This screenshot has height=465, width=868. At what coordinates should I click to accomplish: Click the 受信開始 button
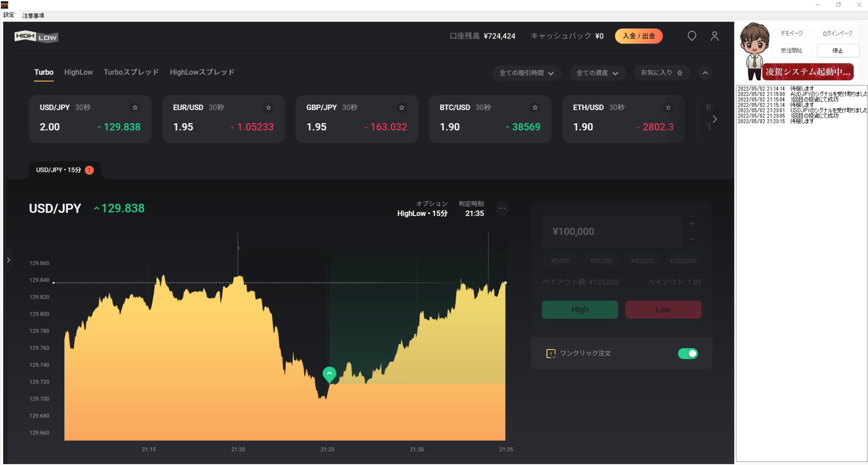791,51
